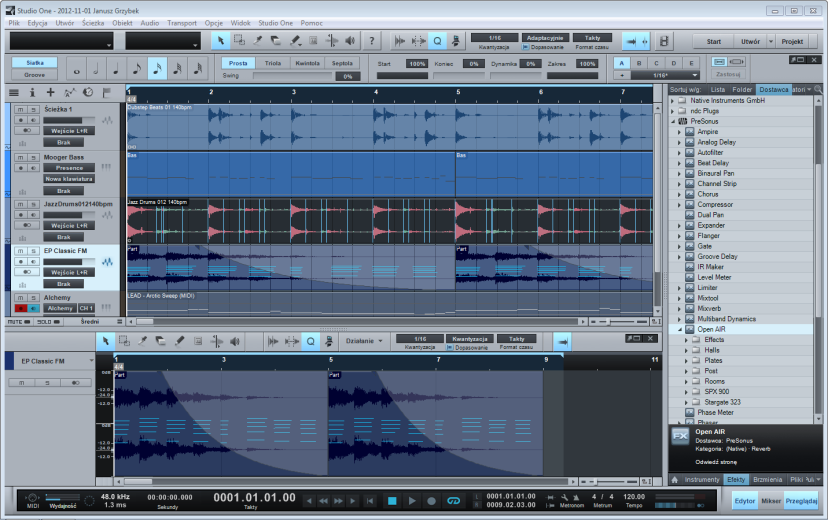Image resolution: width=828 pixels, height=520 pixels.
Task: Select the Arrow tool in editor toolbar
Action: click(x=106, y=341)
